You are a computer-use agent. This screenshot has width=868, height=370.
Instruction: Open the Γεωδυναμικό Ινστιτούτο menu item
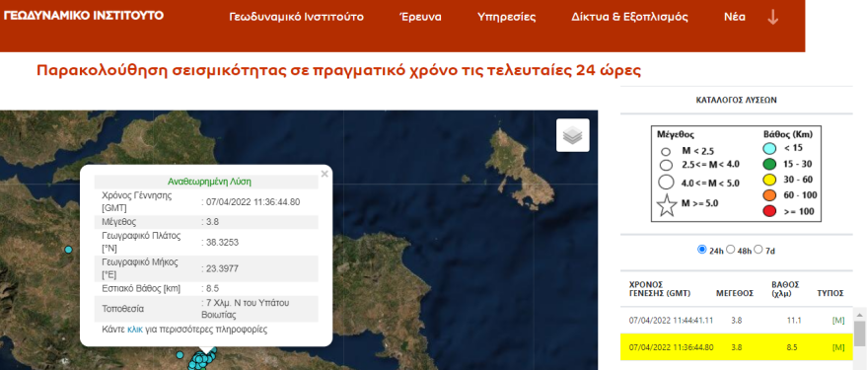[x=296, y=17]
